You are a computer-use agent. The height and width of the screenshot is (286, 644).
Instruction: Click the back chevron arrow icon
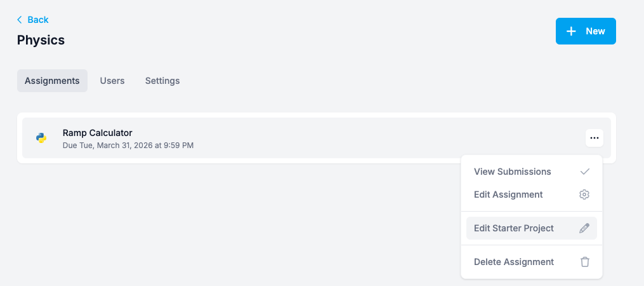20,20
